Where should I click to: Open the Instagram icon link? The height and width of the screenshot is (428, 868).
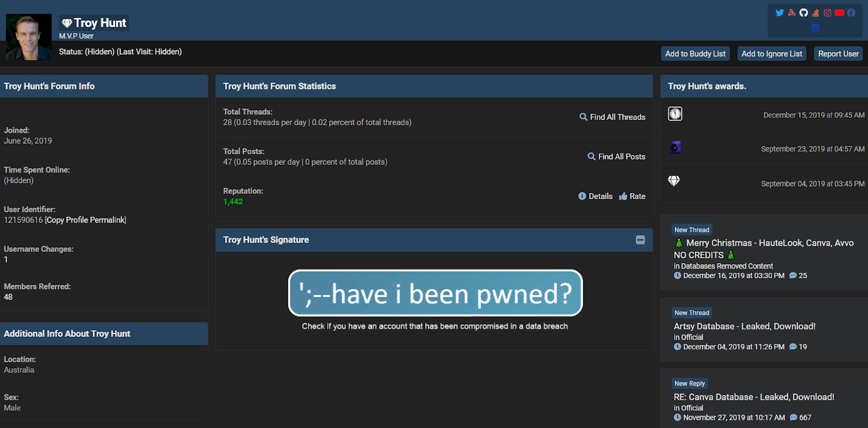click(827, 12)
